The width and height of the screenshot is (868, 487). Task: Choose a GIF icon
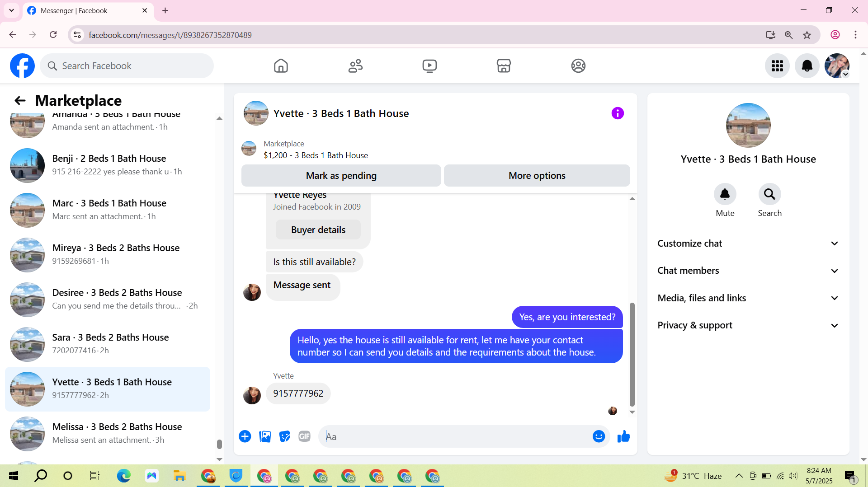tap(305, 436)
